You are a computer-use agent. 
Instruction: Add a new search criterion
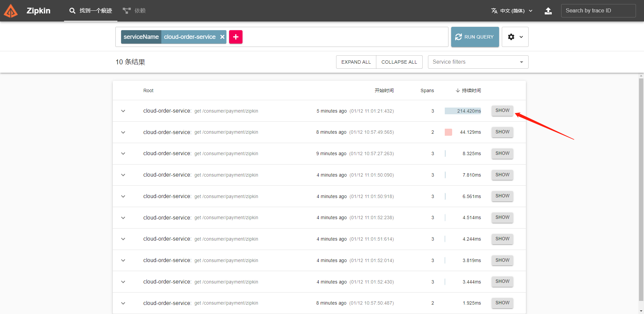[236, 37]
